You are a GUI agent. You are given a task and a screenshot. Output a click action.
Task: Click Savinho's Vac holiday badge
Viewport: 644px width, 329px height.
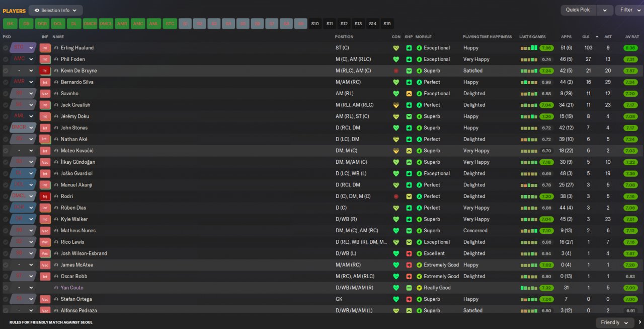click(45, 94)
